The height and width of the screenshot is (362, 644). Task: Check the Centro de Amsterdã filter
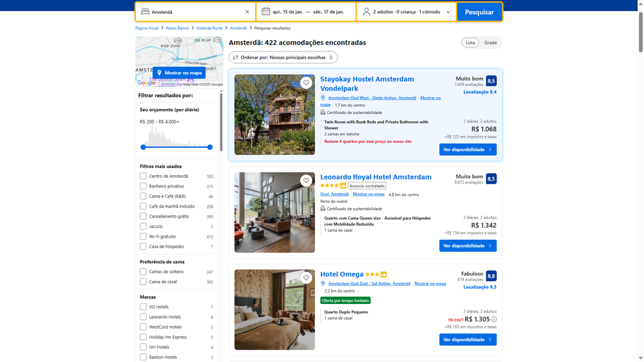click(x=144, y=176)
